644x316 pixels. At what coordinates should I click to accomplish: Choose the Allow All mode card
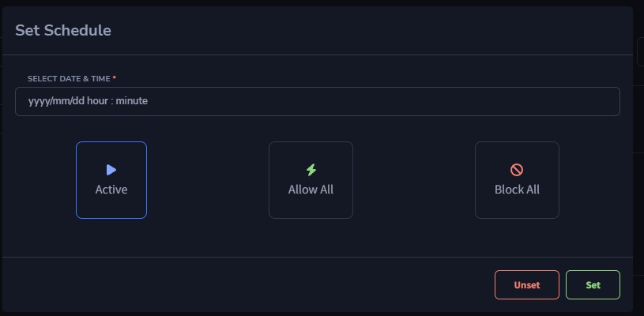click(311, 180)
